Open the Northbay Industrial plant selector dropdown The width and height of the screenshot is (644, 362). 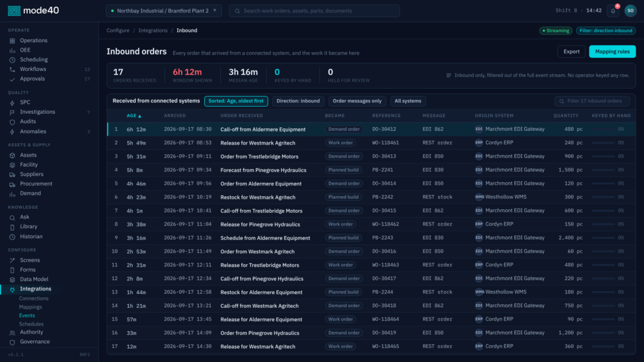164,11
